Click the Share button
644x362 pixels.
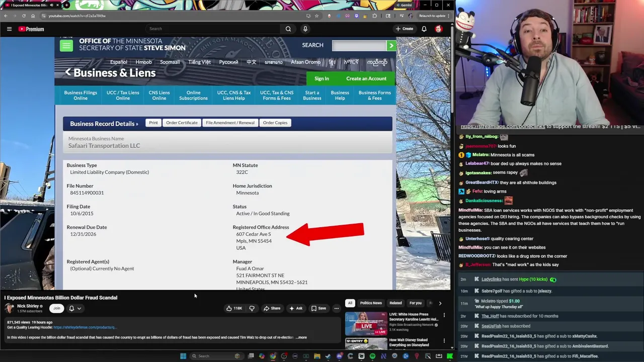pos(272,308)
